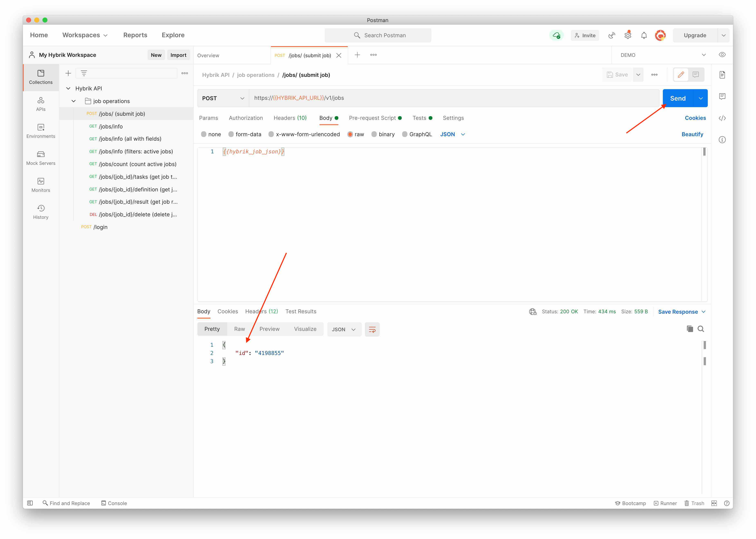Open collections panel three-dot options

(185, 73)
